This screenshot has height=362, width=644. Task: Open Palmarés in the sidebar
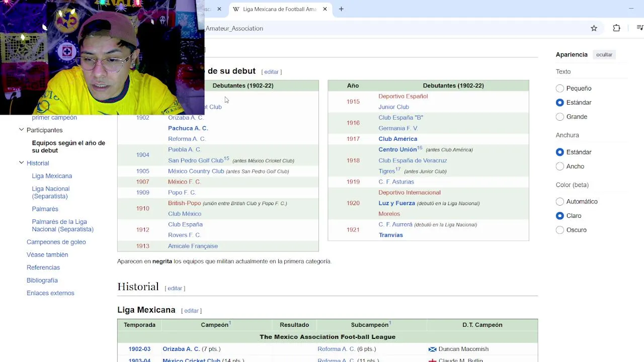[45, 209]
